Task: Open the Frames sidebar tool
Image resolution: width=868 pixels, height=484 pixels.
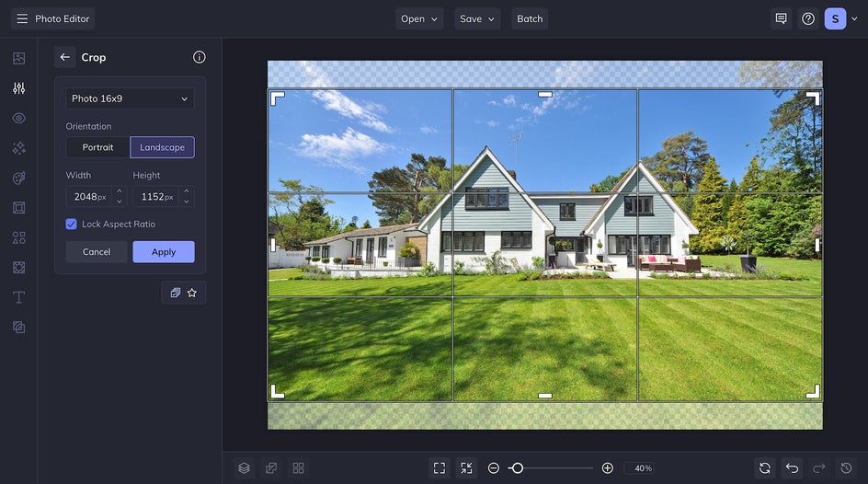Action: click(x=18, y=208)
